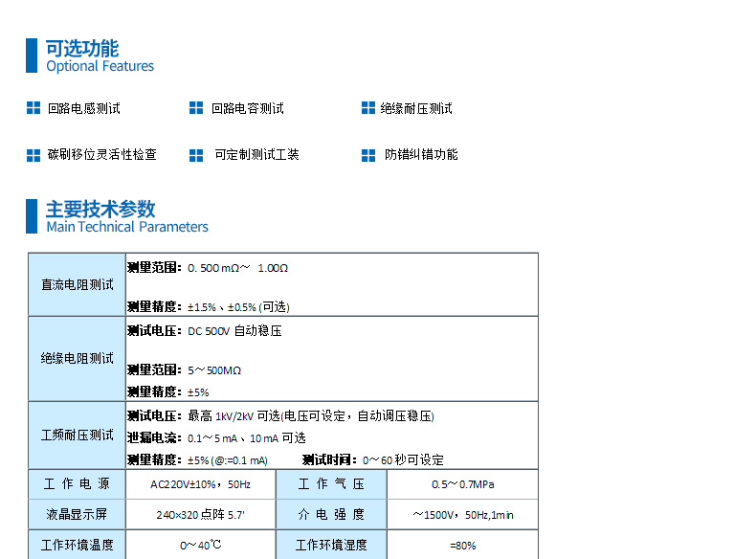Click the 直流电阻测试 row header cell
Screen dimensions: 756x559
[78, 284]
